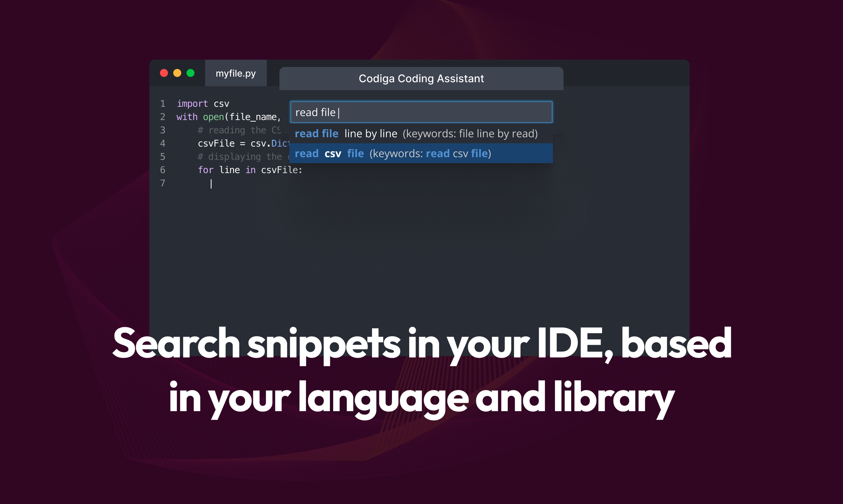Click the green maximize window dot

[x=191, y=73]
